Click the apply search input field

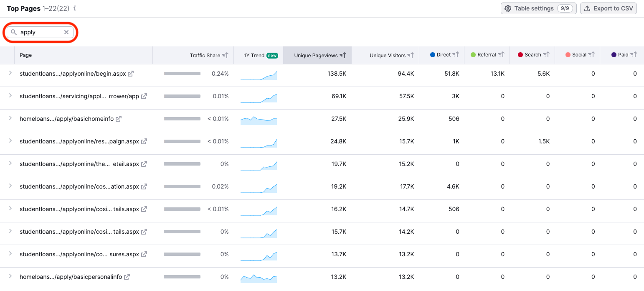[40, 32]
